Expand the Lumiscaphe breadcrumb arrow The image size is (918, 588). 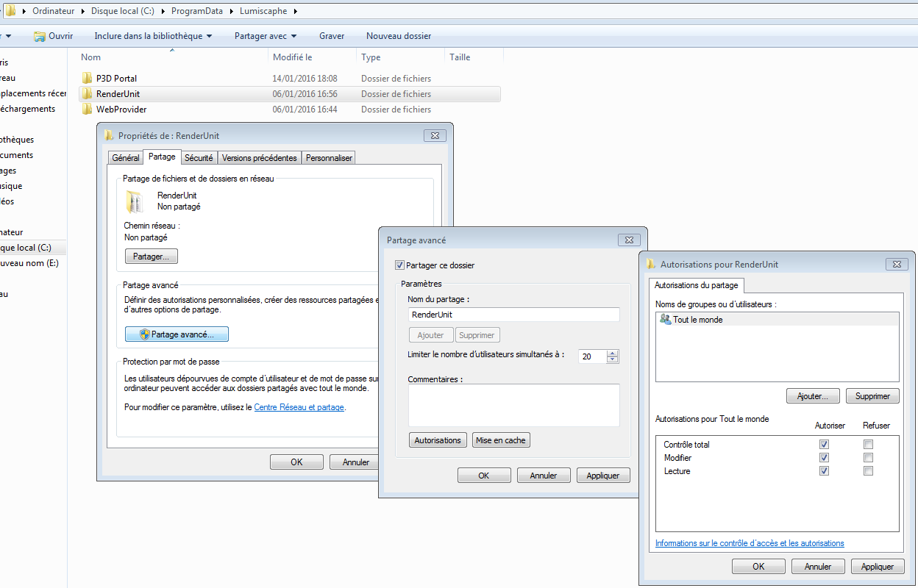295,11
